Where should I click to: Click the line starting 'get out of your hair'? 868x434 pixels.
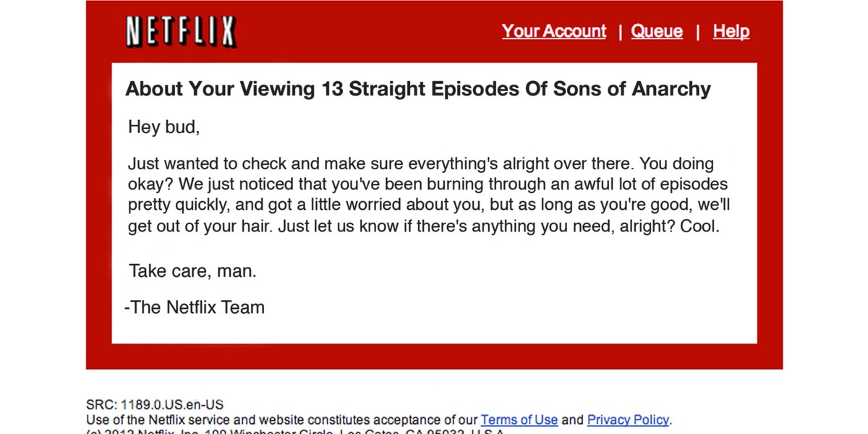coord(424,226)
